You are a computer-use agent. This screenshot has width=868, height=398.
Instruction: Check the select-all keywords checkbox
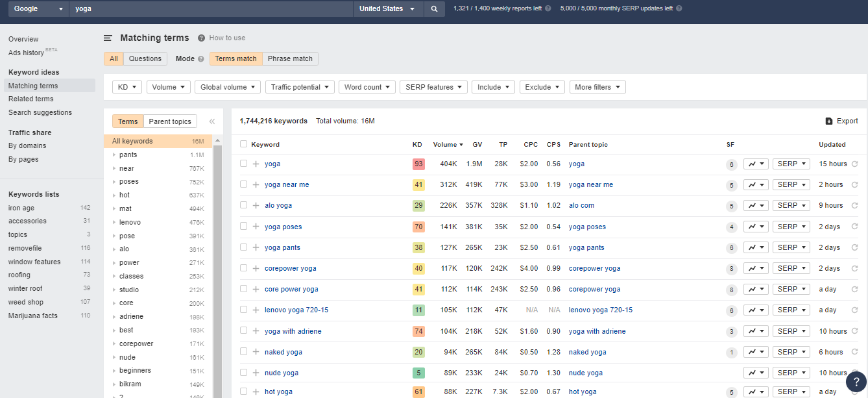point(243,144)
